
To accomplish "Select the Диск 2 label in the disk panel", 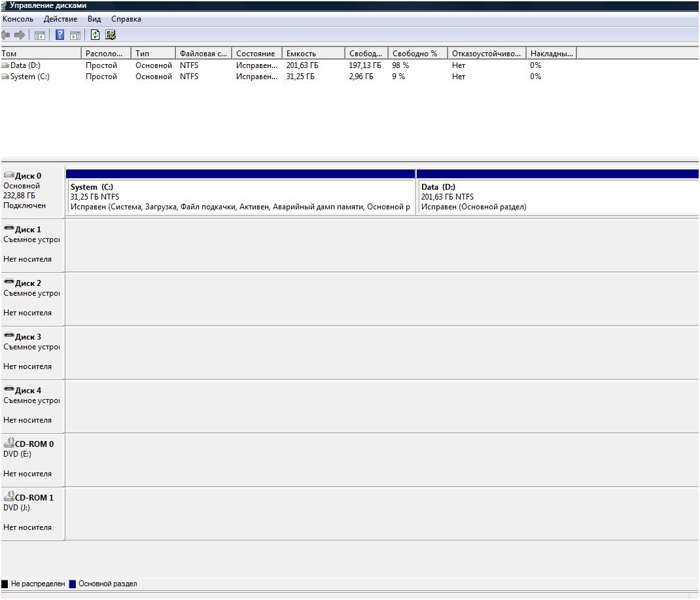I will [28, 283].
